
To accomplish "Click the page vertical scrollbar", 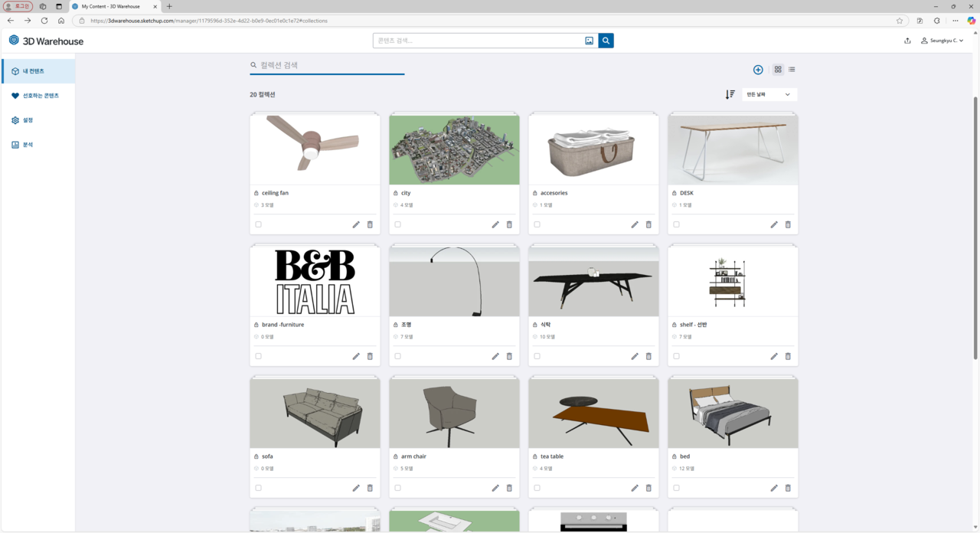I will point(975,227).
